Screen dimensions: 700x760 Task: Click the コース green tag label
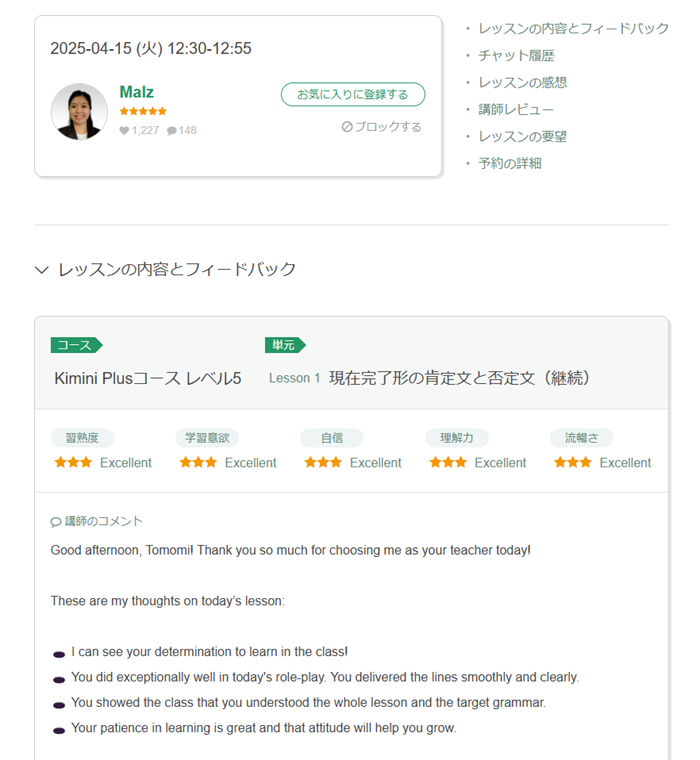point(76,345)
